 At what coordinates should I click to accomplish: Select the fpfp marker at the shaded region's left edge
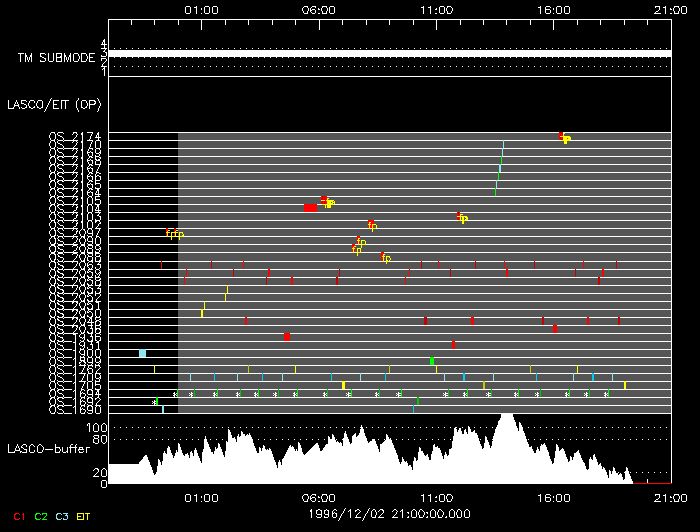[175, 234]
